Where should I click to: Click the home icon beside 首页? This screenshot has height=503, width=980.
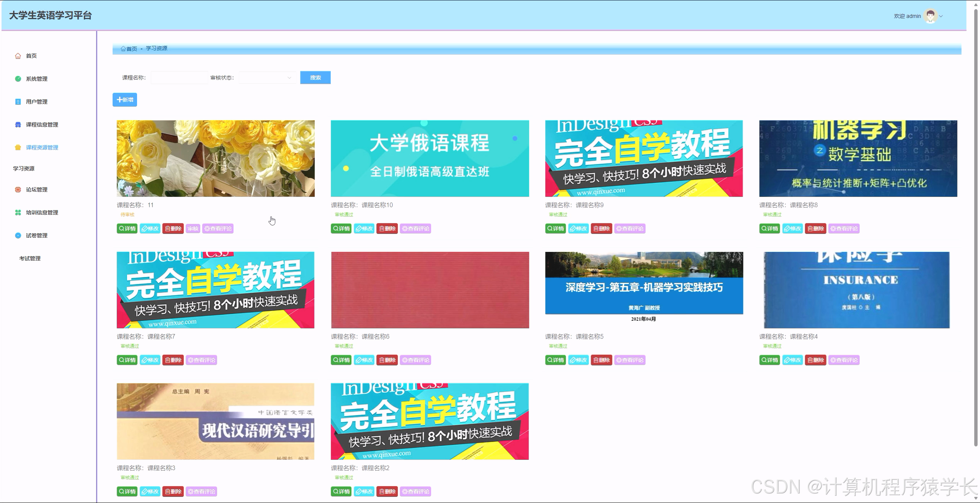pyautogui.click(x=18, y=56)
